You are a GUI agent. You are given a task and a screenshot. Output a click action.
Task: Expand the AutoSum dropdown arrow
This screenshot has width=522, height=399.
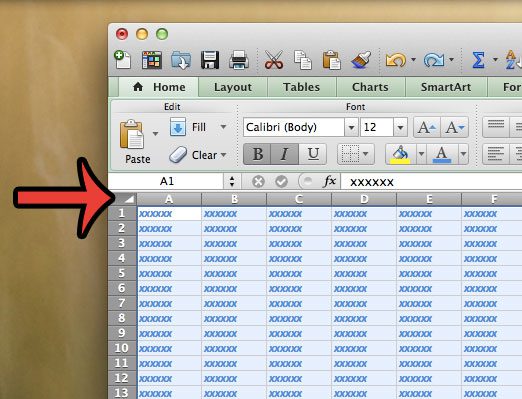point(495,60)
